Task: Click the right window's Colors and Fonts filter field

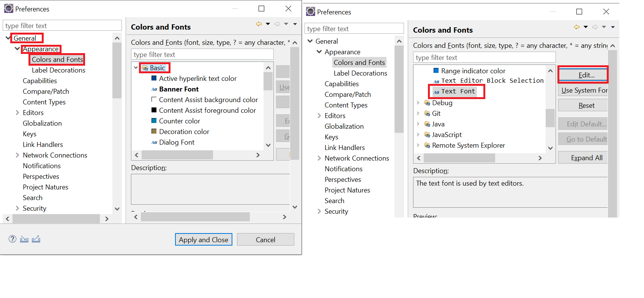Action: [x=484, y=57]
